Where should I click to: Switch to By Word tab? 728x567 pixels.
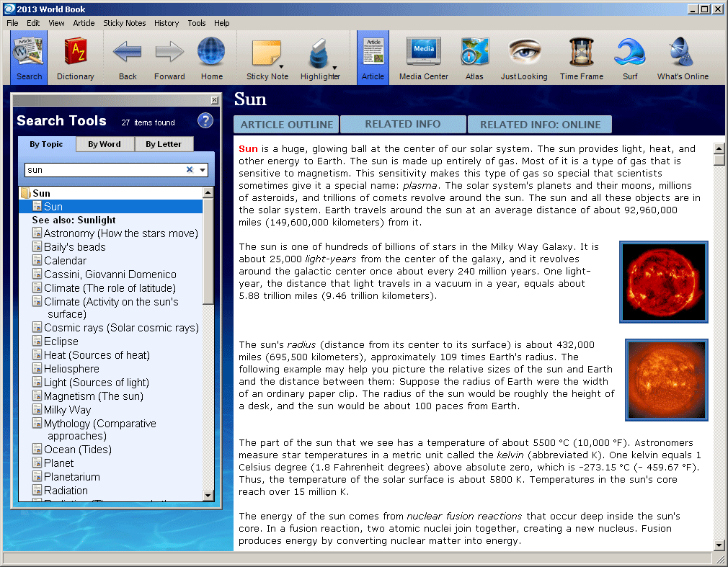pyautogui.click(x=105, y=144)
